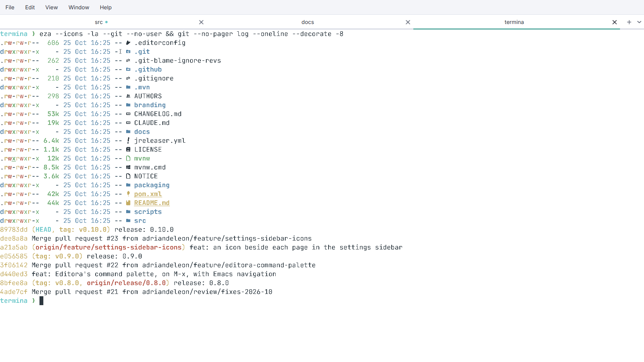The height and width of the screenshot is (362, 644).
Task: Click the origin/release/0.8.0 ref
Action: [x=126, y=283]
